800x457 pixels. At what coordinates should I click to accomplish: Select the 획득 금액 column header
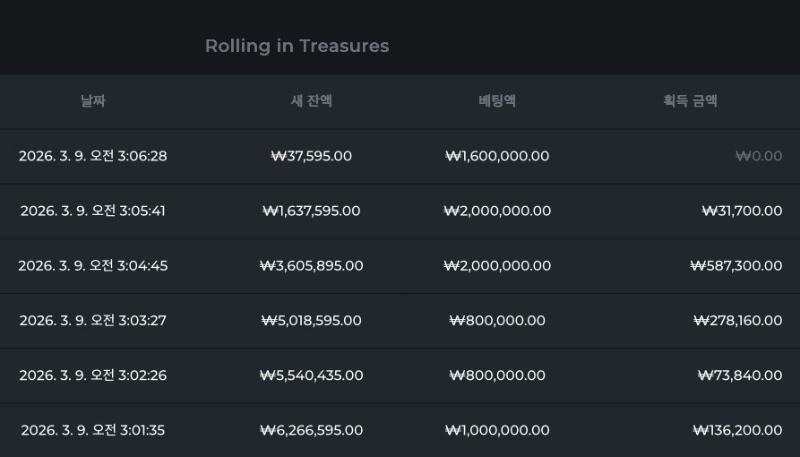(x=690, y=101)
